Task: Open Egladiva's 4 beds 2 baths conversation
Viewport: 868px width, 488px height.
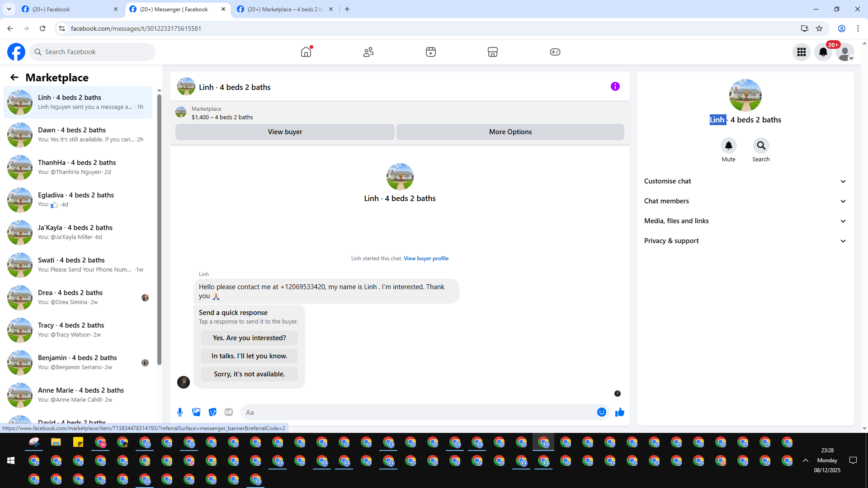Action: (x=78, y=200)
